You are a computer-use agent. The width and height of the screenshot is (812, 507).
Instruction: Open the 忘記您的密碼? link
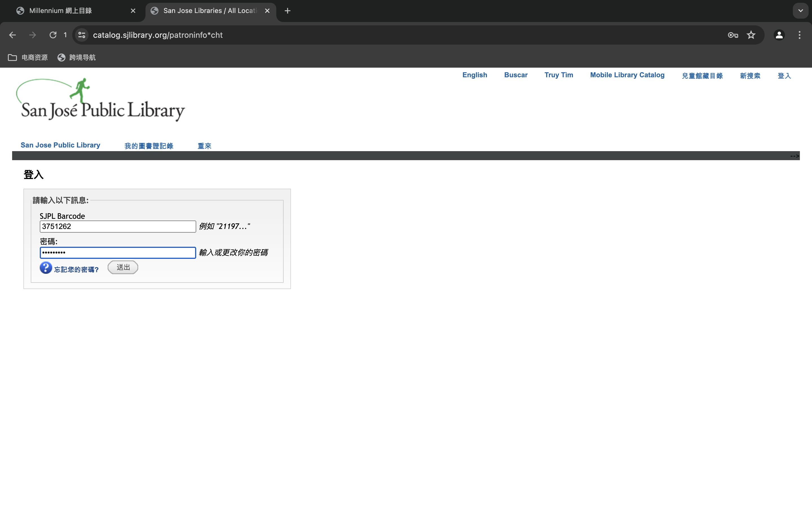(x=76, y=270)
